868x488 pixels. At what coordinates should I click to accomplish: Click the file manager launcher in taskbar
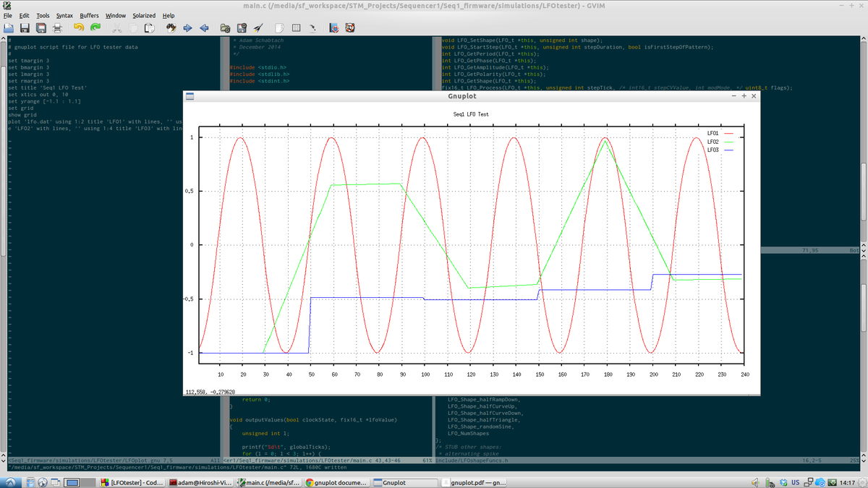[x=30, y=482]
